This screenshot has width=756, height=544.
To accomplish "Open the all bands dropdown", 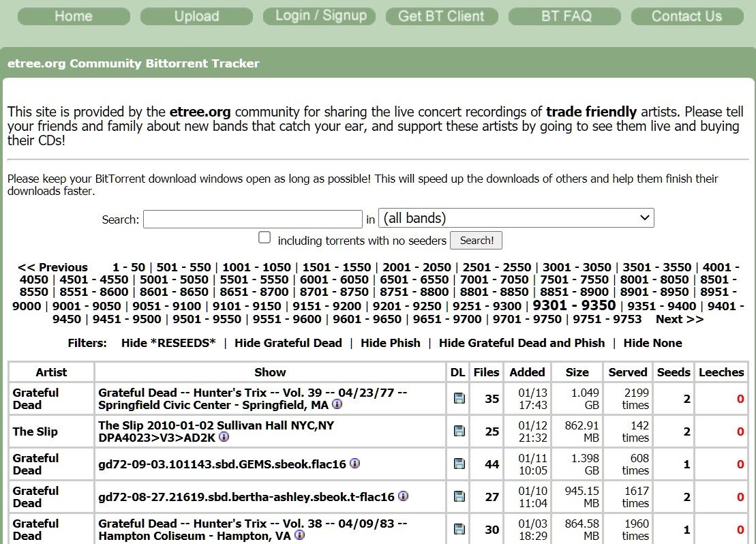I will (516, 218).
